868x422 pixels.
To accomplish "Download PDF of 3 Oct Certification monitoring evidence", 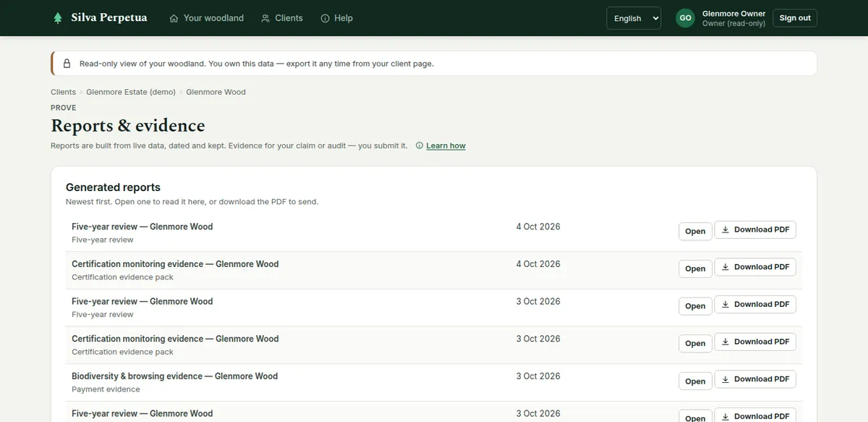I will point(755,342).
